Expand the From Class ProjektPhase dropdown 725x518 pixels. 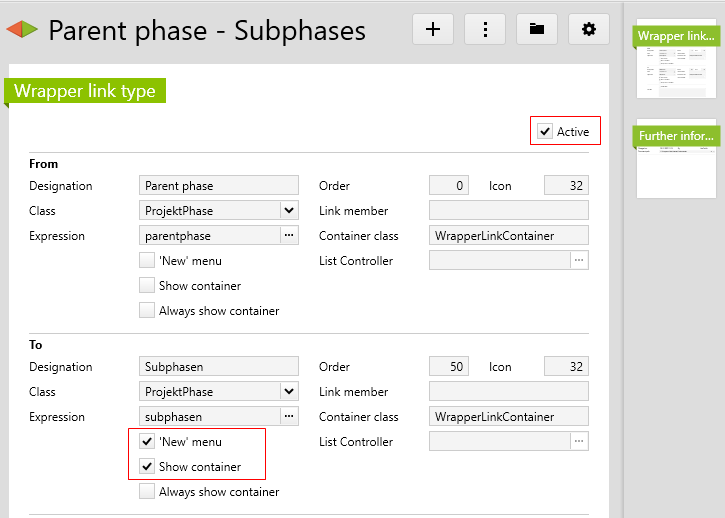pyautogui.click(x=288, y=211)
